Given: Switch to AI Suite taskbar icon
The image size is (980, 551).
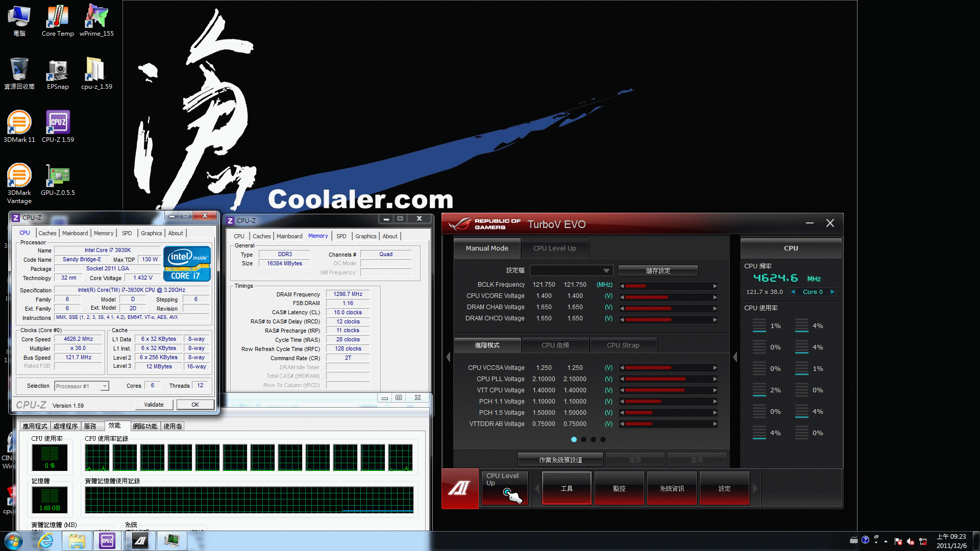Looking at the screenshot, I should click(x=140, y=541).
